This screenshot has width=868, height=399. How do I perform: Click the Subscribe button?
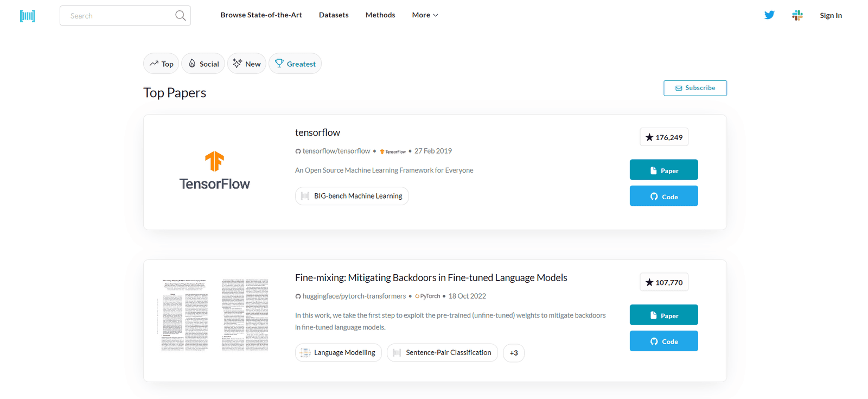695,88
